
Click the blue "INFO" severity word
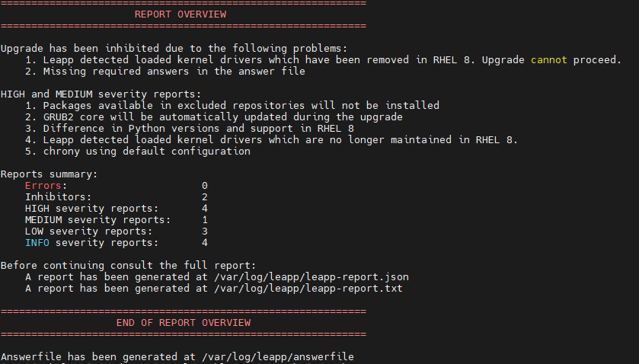click(x=37, y=243)
